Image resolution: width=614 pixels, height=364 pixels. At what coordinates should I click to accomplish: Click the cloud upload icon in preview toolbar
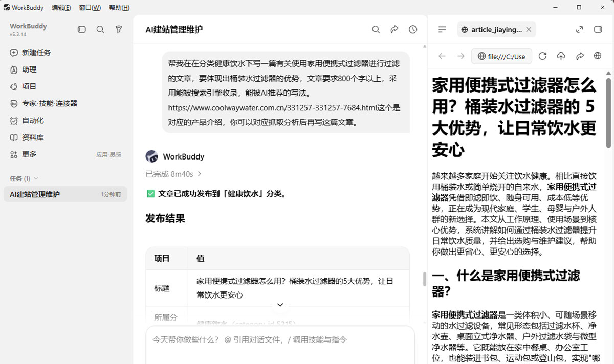pos(561,56)
